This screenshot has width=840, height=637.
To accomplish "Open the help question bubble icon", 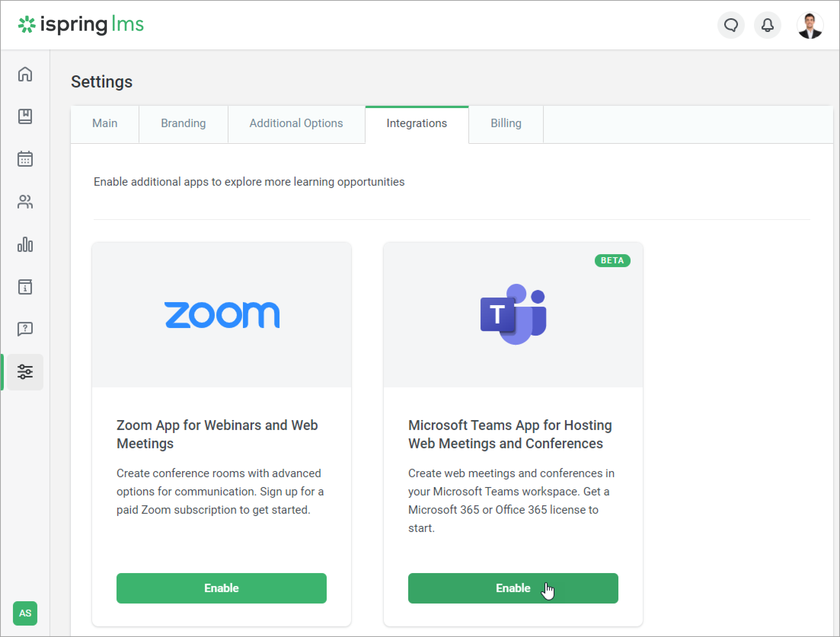I will pos(25,329).
